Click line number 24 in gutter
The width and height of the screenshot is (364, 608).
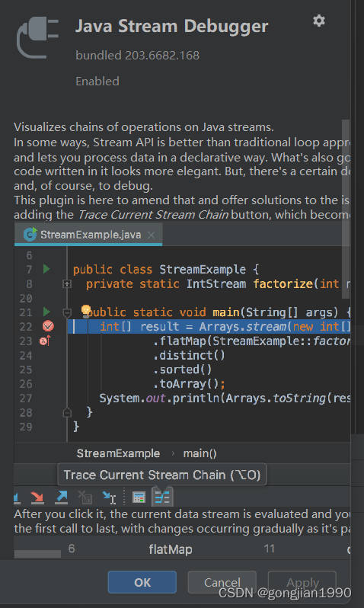coord(26,356)
